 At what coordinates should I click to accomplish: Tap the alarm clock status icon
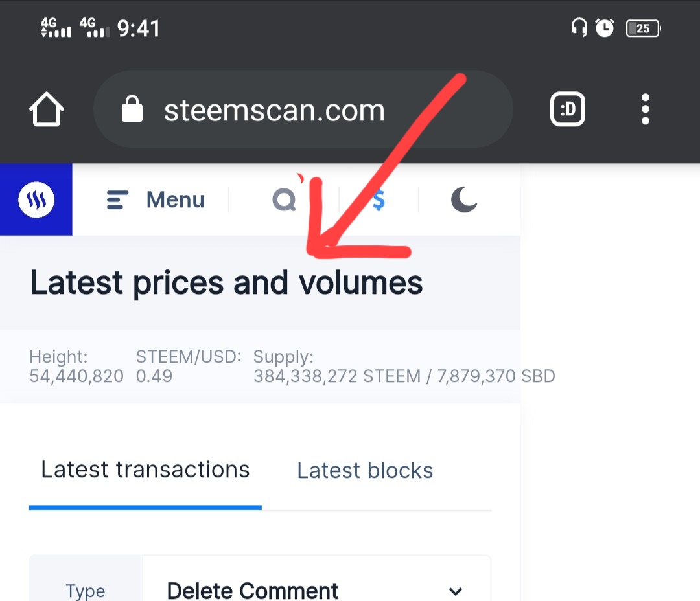605,28
